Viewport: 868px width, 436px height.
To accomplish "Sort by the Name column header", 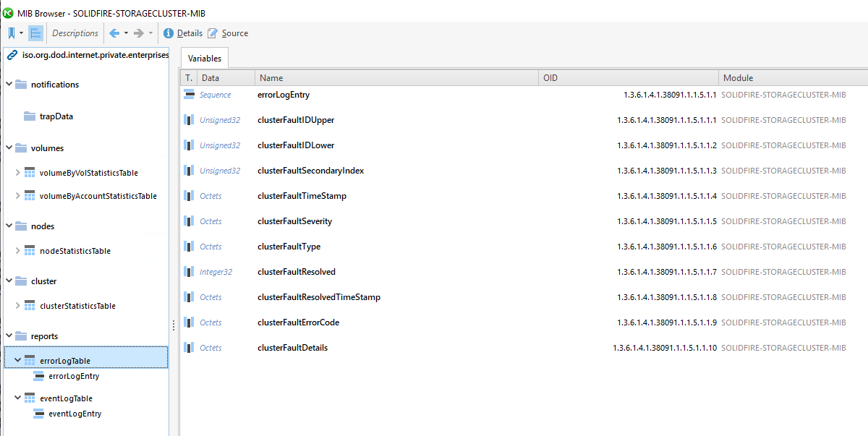I will coord(397,77).
